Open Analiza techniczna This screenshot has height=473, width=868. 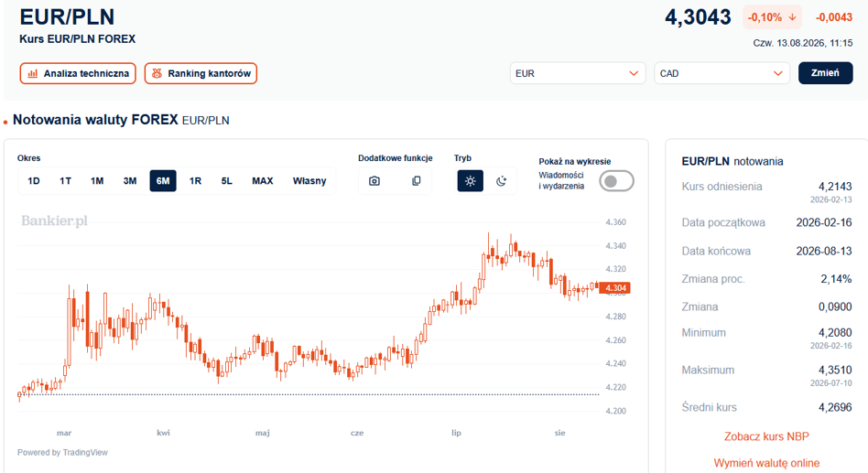point(78,73)
